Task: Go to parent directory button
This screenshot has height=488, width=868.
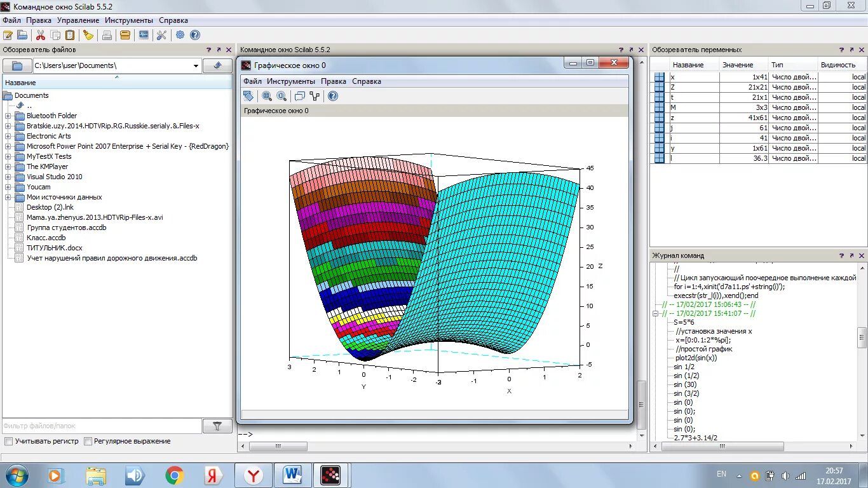Action: click(x=217, y=65)
